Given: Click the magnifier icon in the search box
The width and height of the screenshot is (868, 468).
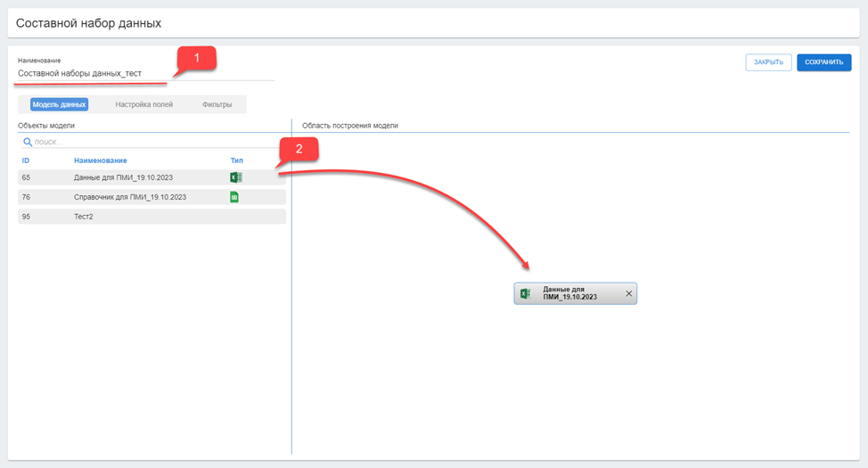Looking at the screenshot, I should 28,142.
